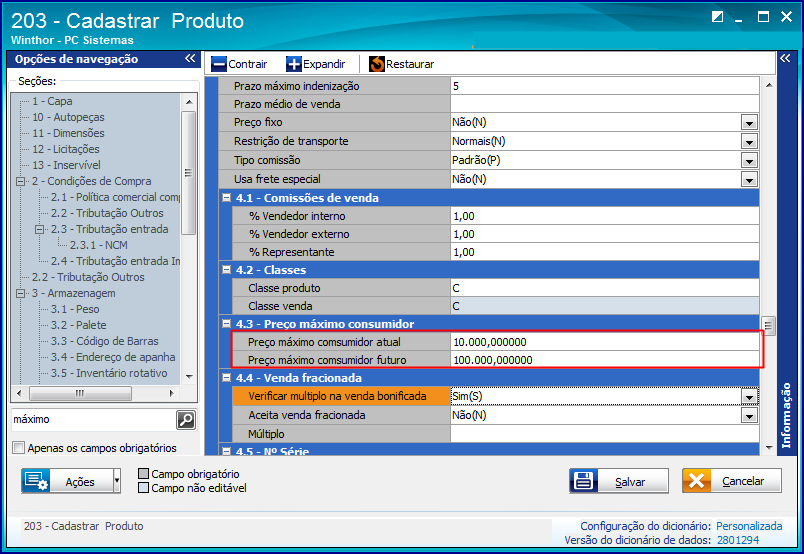Edit the % Representante value
This screenshot has width=804, height=554.
coord(605,252)
